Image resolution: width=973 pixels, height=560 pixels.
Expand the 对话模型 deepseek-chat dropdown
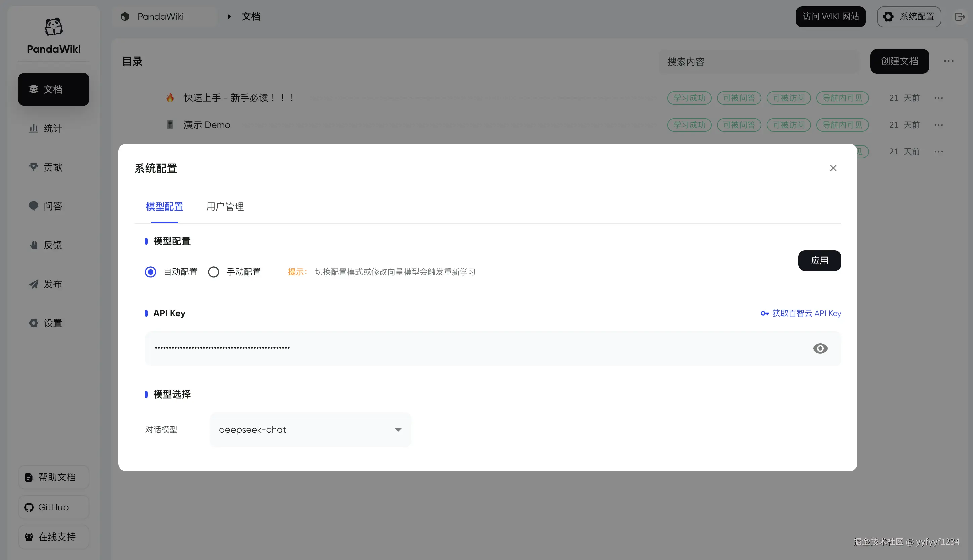[310, 430]
